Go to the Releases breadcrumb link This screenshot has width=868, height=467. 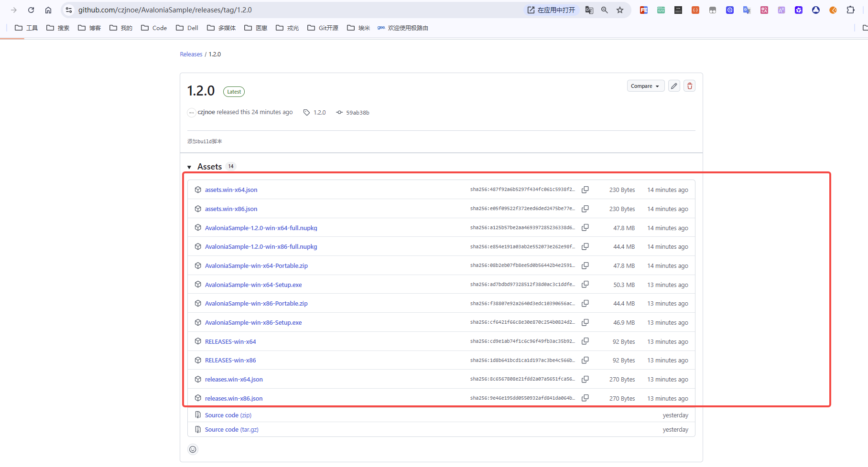pyautogui.click(x=191, y=54)
